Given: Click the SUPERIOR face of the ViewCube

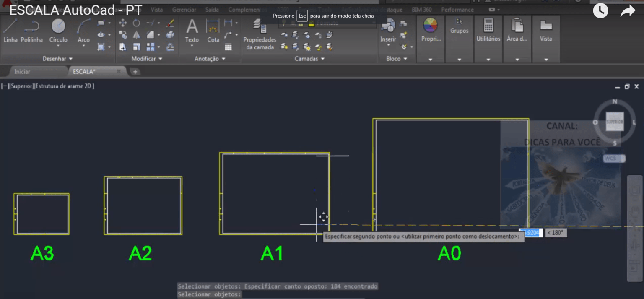Looking at the screenshot, I should coord(615,122).
